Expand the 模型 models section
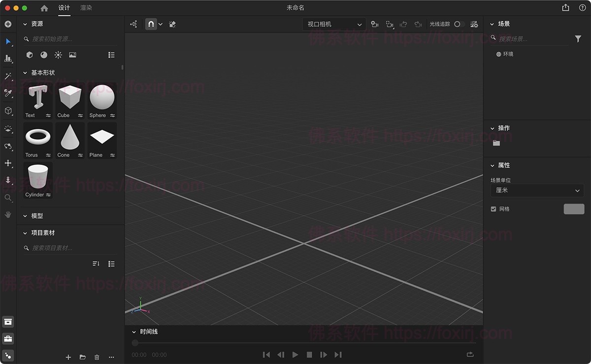The width and height of the screenshot is (591, 364). [37, 216]
